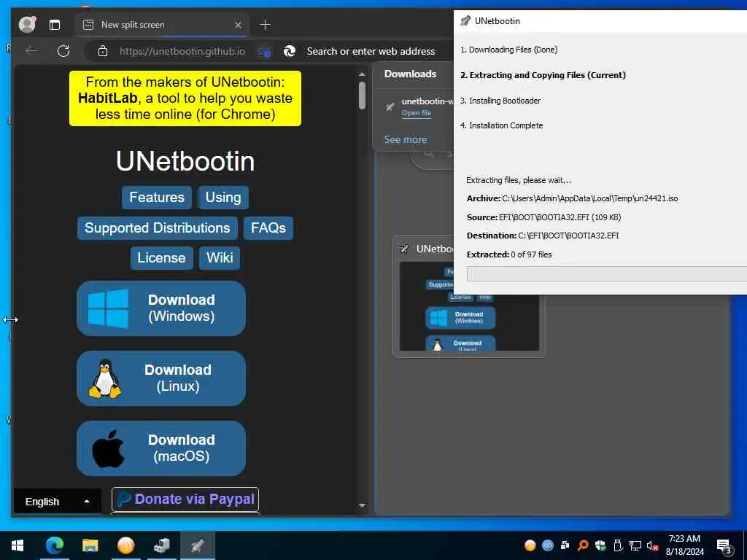View site information via the lock icon
This screenshot has width=747, height=560.
[x=102, y=51]
